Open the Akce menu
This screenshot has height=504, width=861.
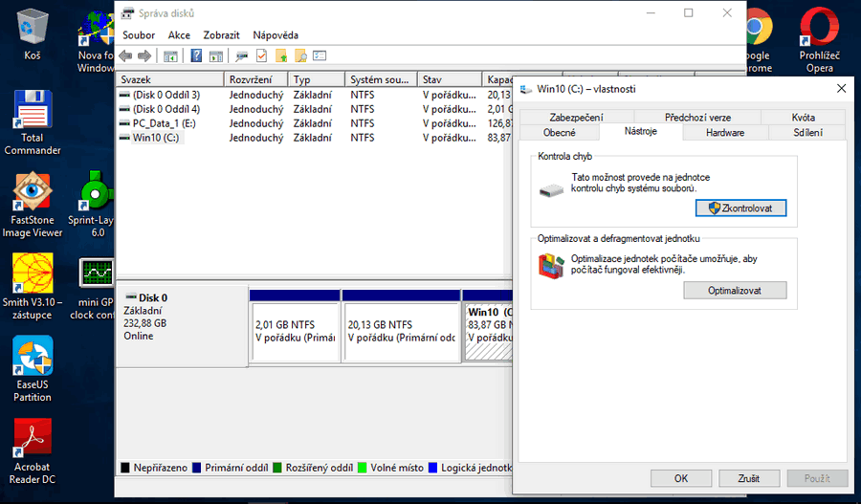[x=179, y=35]
